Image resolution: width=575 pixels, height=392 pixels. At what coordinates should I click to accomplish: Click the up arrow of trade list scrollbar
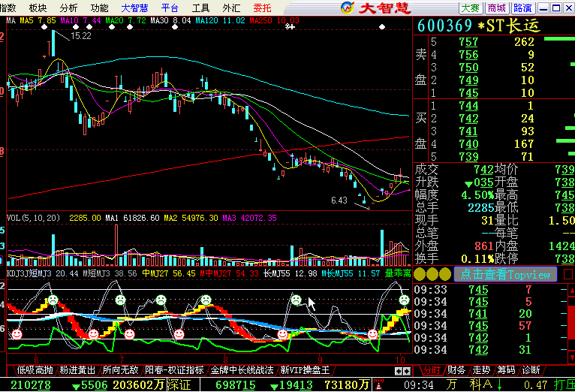click(x=571, y=291)
